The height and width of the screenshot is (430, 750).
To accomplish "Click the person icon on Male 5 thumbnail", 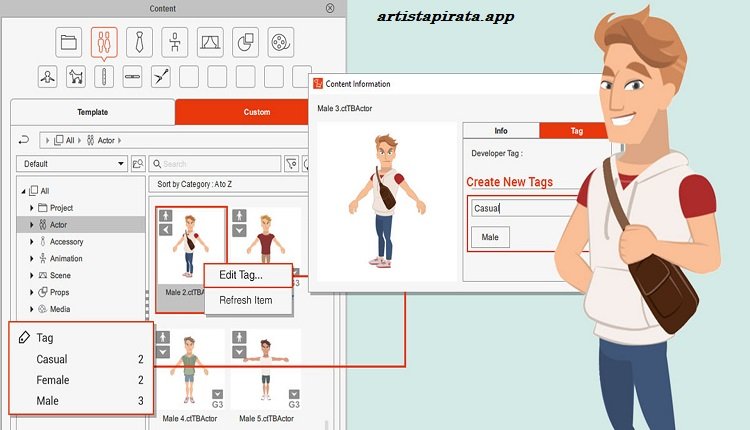I will (x=239, y=337).
